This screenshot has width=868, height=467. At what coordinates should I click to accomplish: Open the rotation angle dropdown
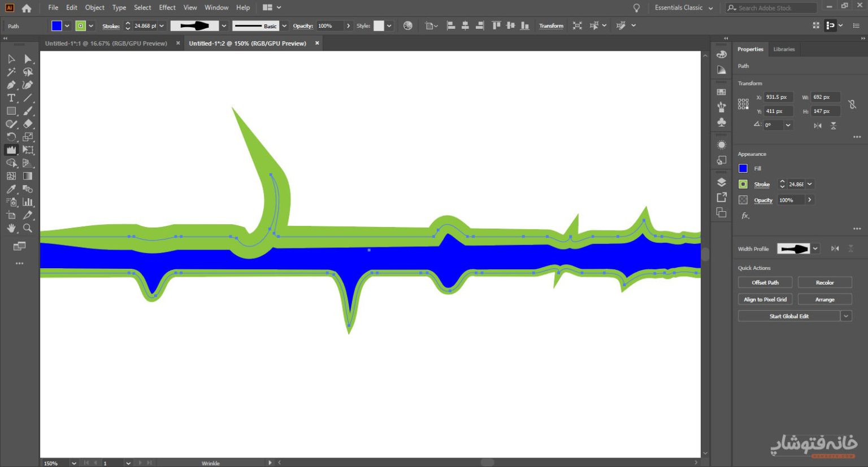coord(788,125)
